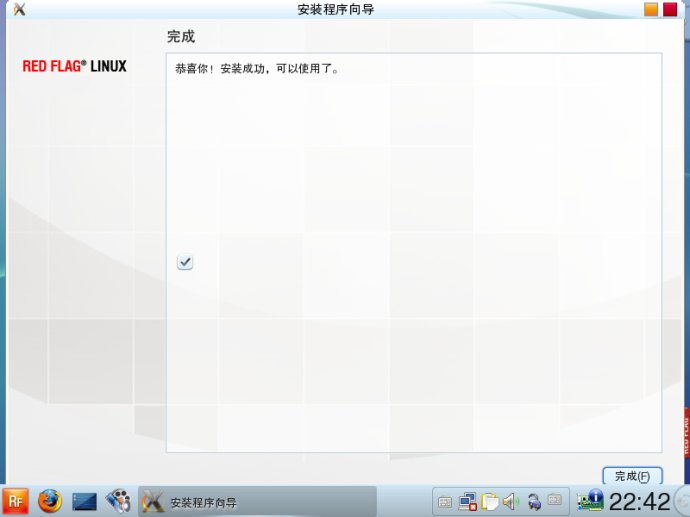690x517 pixels.
Task: Click the first keyboard tray icon
Action: [x=445, y=502]
